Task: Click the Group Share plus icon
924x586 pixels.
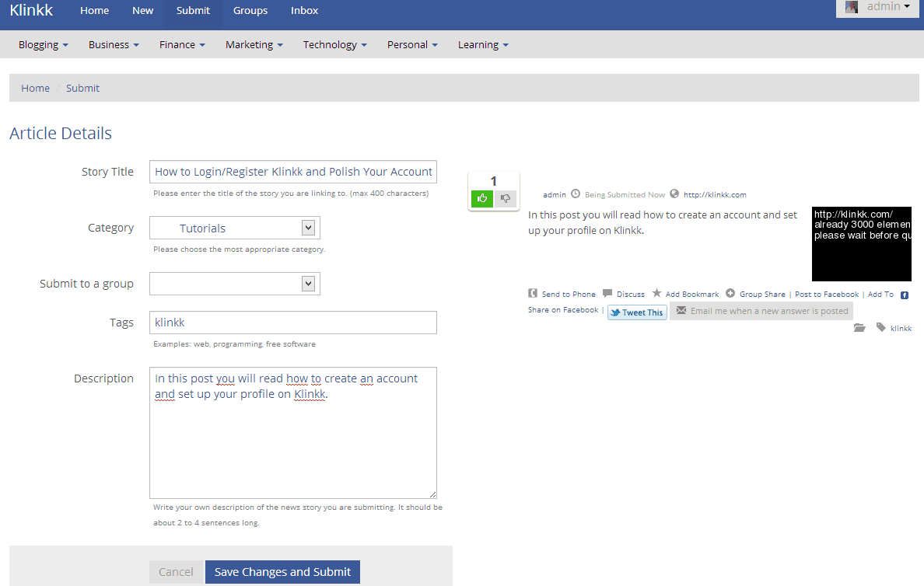Action: pos(730,293)
